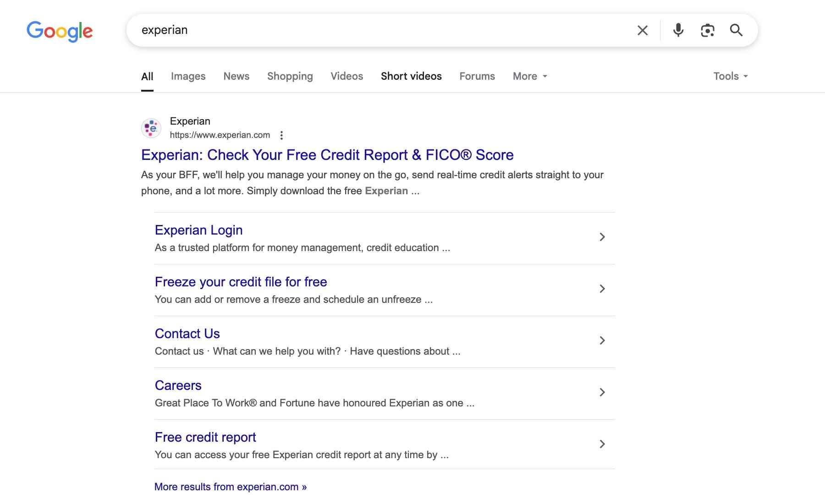This screenshot has width=825, height=504.
Task: Open the Videos tab
Action: [x=347, y=77]
